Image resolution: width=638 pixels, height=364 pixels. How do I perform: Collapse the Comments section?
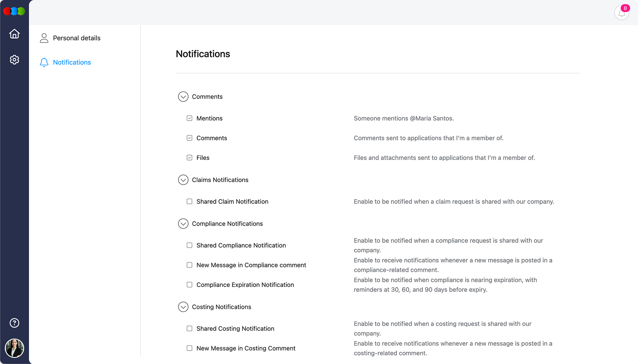(x=183, y=96)
